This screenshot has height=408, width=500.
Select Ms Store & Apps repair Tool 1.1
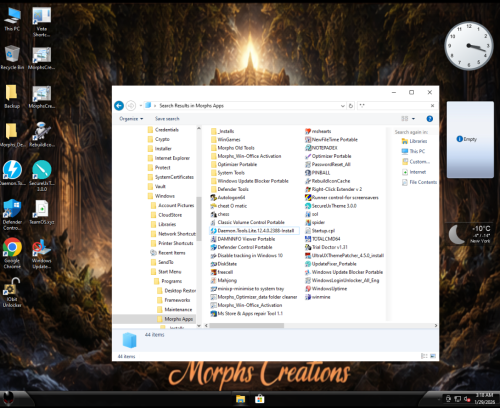click(247, 313)
